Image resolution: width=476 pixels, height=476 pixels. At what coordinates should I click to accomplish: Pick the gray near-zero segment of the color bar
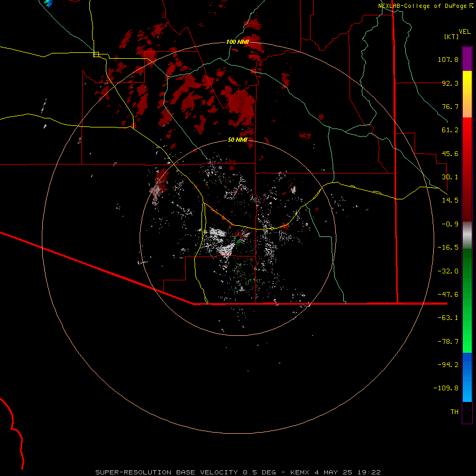pyautogui.click(x=467, y=235)
